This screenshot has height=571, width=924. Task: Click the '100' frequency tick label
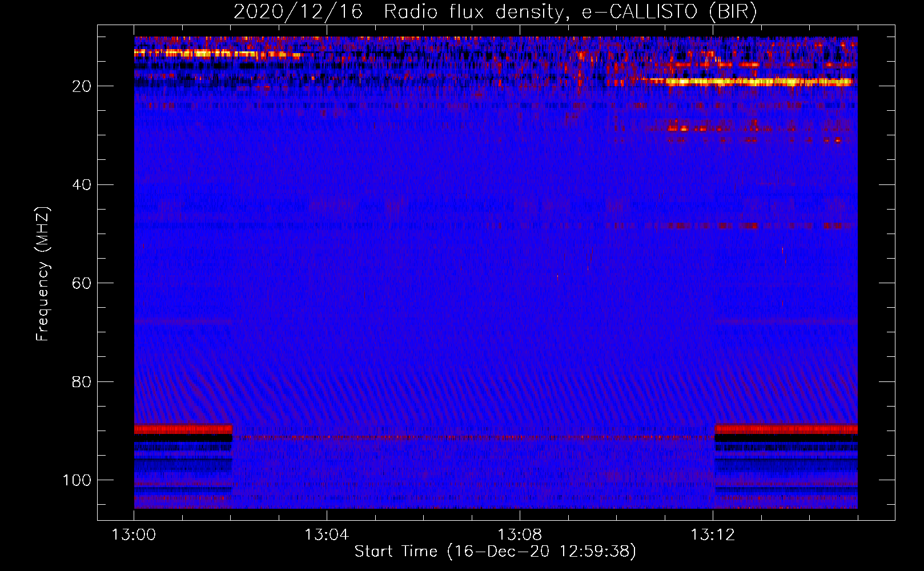coord(77,480)
